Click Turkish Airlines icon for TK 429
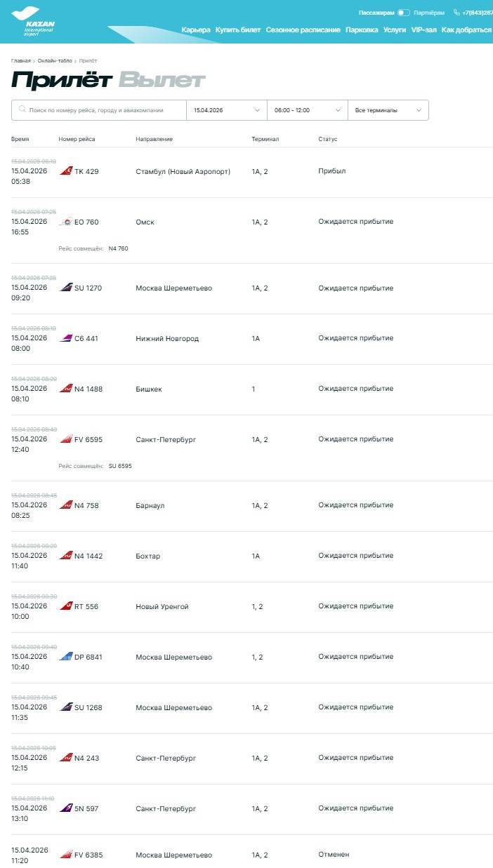Viewport: 493px width, 868px height. pos(66,171)
